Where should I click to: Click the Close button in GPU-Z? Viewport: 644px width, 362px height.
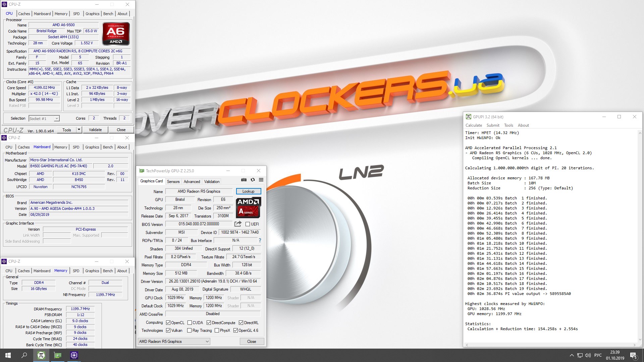tap(252, 341)
